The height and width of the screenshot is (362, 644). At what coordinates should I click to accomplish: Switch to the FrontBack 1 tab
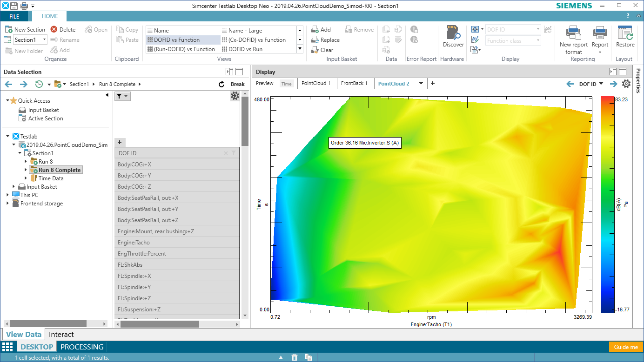[x=354, y=84]
